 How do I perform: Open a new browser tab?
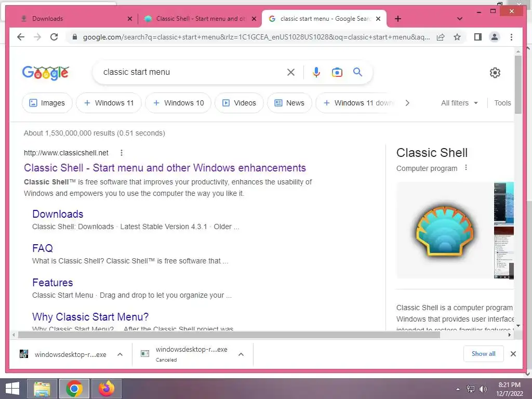click(x=398, y=19)
